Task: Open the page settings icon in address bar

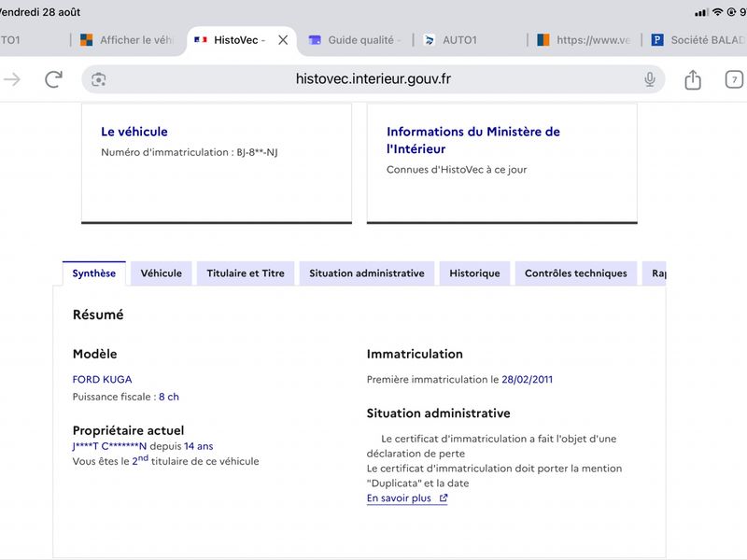Action: pos(99,79)
